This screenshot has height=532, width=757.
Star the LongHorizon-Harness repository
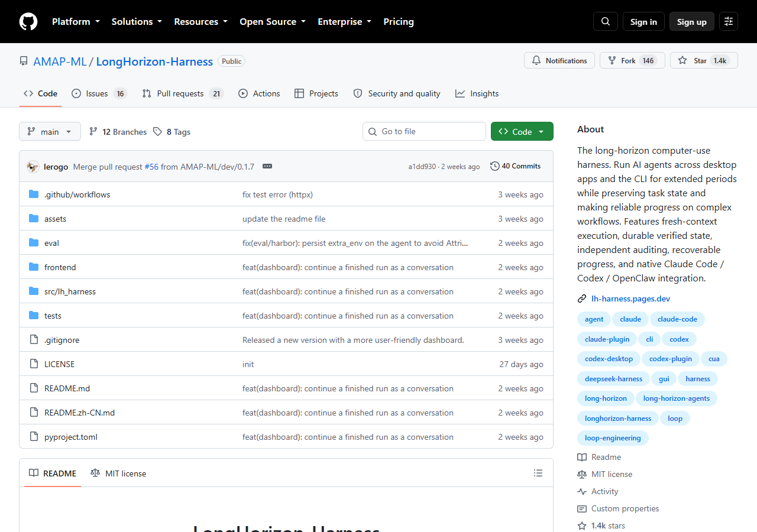click(x=704, y=60)
